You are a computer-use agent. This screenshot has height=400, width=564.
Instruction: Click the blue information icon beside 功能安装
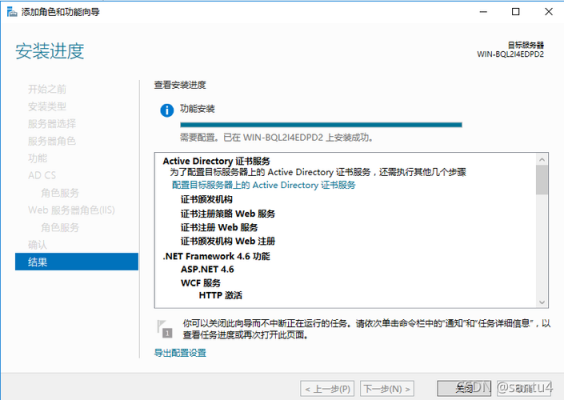pyautogui.click(x=167, y=110)
